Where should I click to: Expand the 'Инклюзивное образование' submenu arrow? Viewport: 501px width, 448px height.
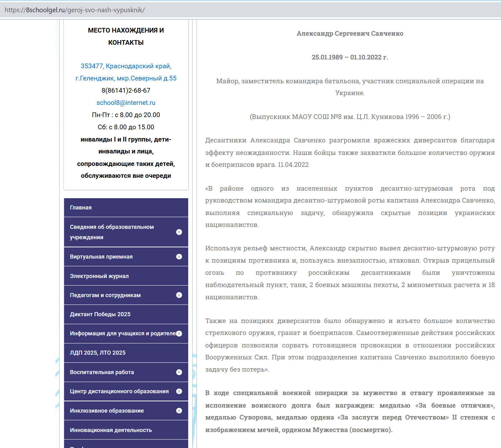(x=179, y=411)
